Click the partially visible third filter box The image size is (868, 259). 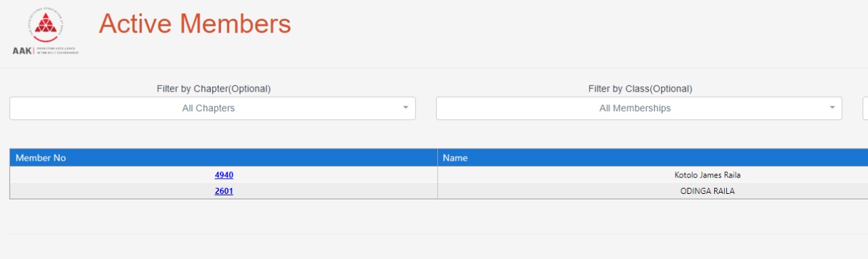[865, 108]
